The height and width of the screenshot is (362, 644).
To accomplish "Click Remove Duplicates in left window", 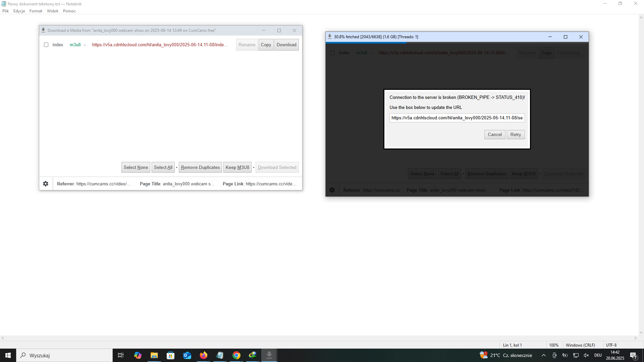I will (200, 167).
